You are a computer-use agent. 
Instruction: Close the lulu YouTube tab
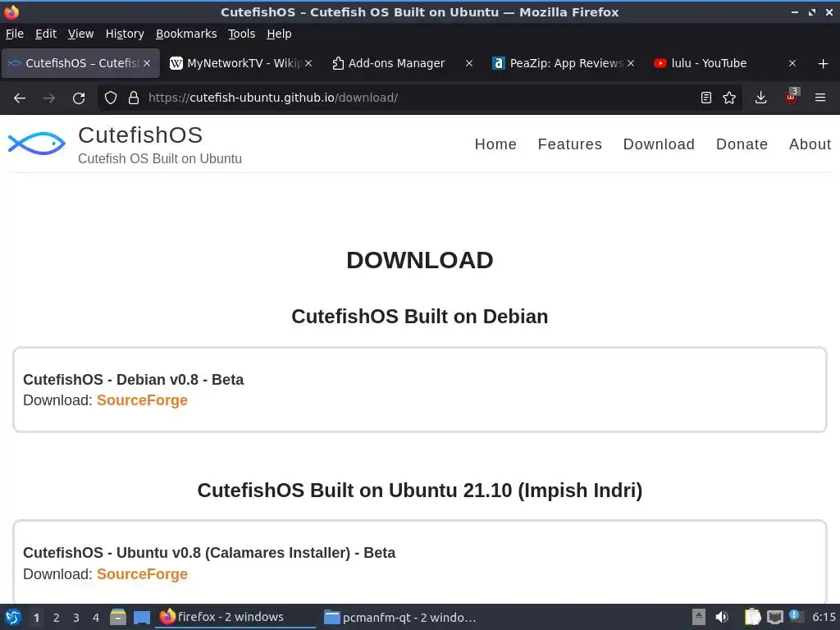coord(792,63)
